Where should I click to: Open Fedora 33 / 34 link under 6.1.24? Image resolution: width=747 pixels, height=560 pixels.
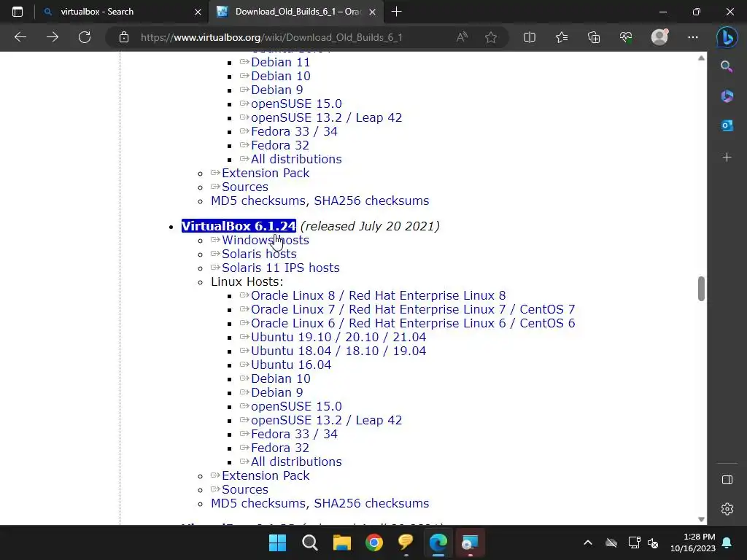(294, 434)
